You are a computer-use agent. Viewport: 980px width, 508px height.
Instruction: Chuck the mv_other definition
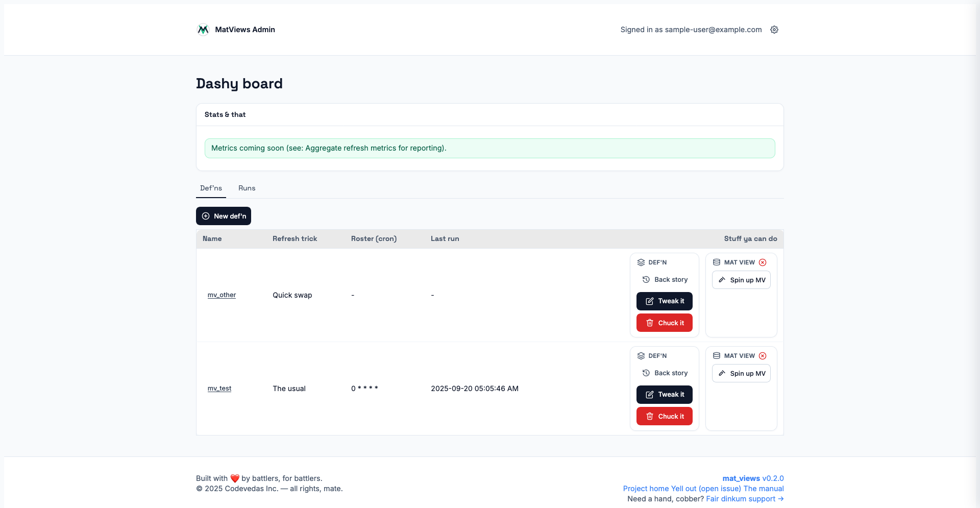pos(664,323)
